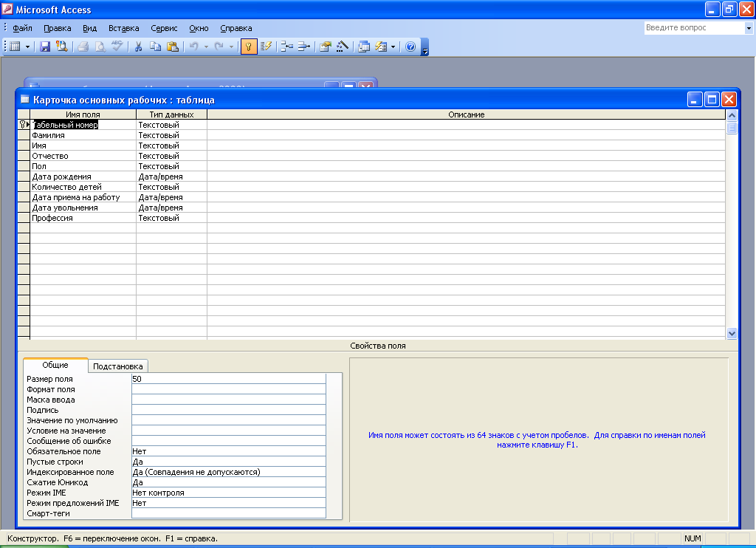Screen dimensions: 756x548
Task: Click the blue Help question mark icon
Action: pos(410,47)
